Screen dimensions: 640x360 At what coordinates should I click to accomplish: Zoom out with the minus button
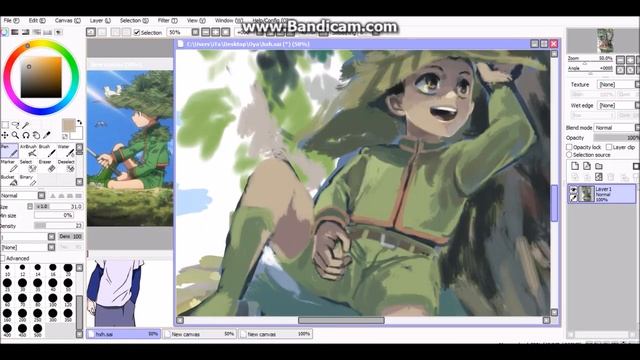[x=620, y=60]
